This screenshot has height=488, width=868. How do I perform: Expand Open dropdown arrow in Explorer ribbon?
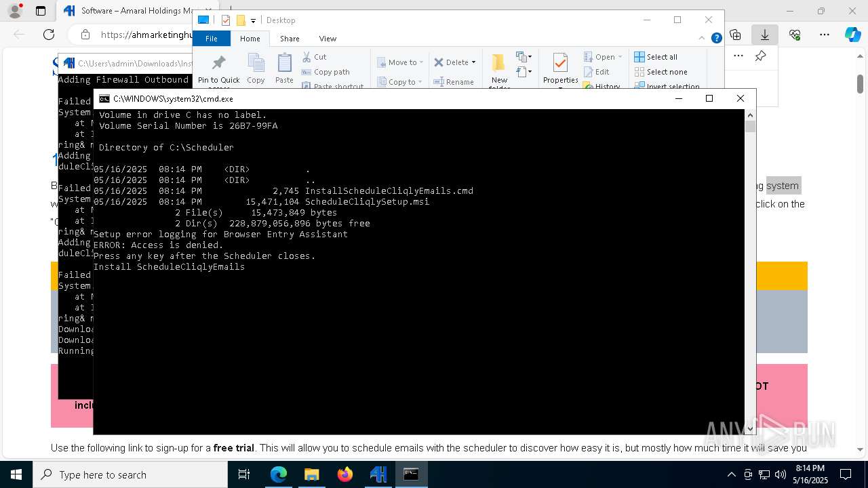pyautogui.click(x=620, y=57)
